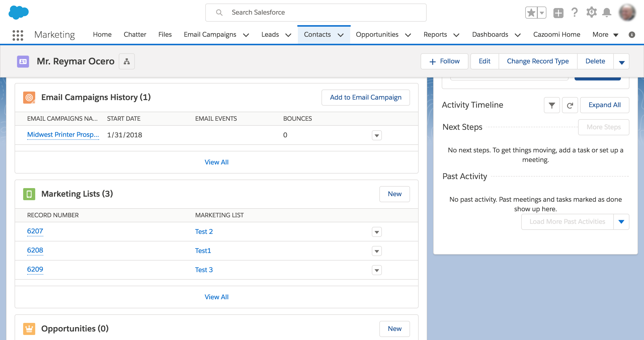Screen dimensions: 644x340
Task: Open the Setup gear icon
Action: click(591, 12)
